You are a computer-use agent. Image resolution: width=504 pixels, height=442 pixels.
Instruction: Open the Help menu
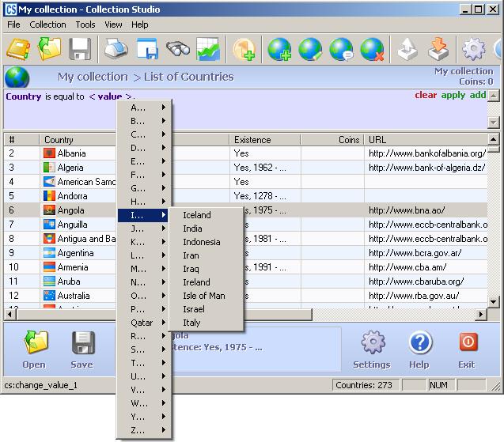coord(140,25)
